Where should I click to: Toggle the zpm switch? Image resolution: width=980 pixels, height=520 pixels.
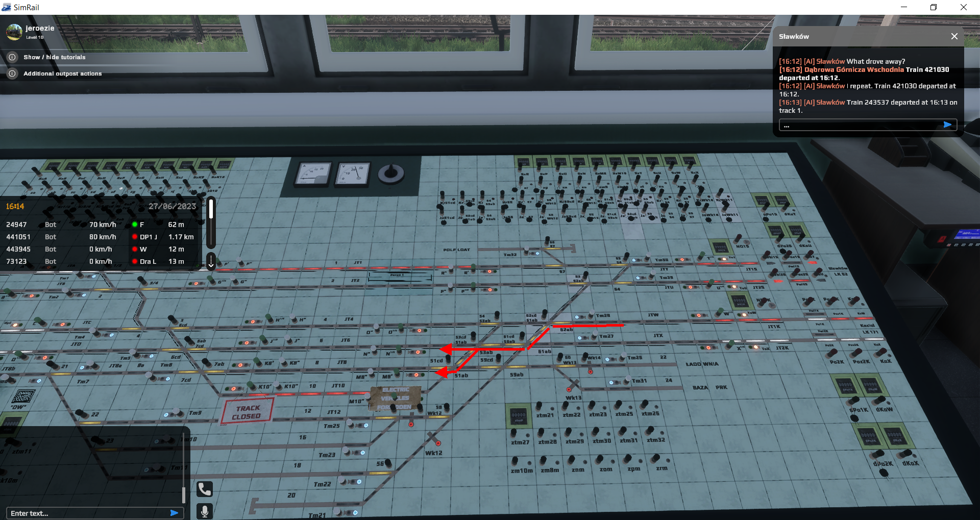[627, 458]
